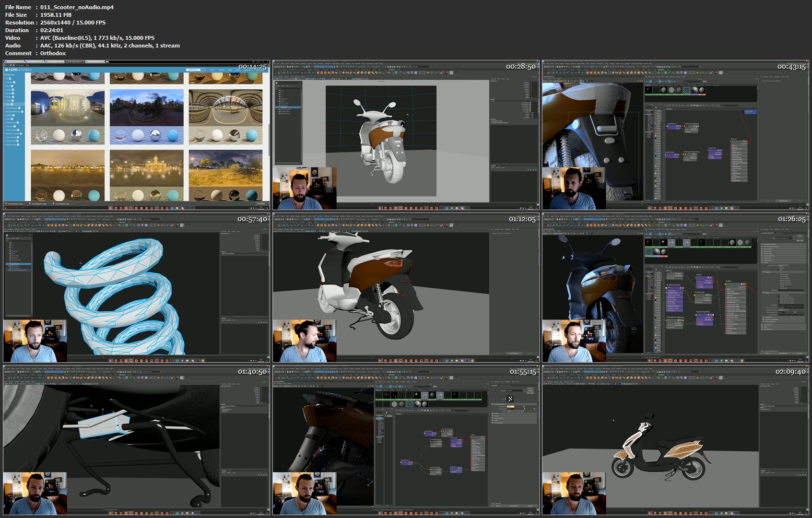The height and width of the screenshot is (518, 812).
Task: Pick the arched train station HDRI
Action: (x=225, y=117)
